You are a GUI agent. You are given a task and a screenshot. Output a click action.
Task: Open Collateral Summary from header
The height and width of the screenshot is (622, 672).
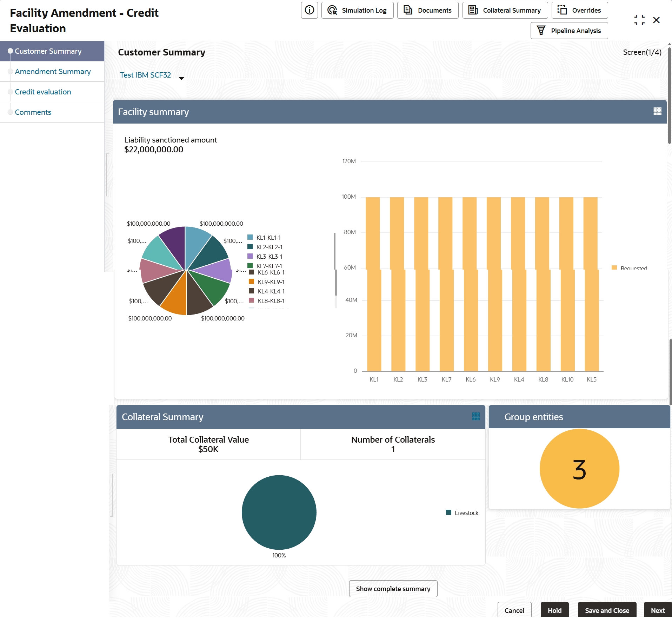pos(505,10)
